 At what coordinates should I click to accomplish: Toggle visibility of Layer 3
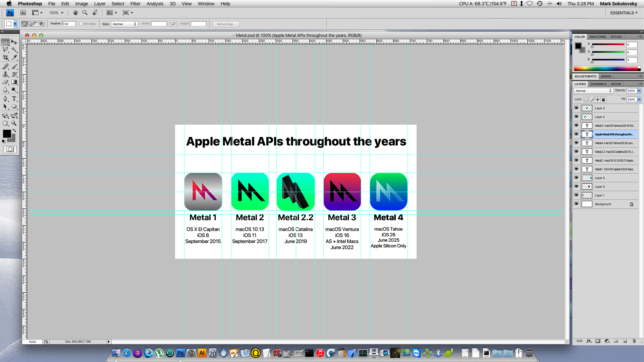point(576,108)
